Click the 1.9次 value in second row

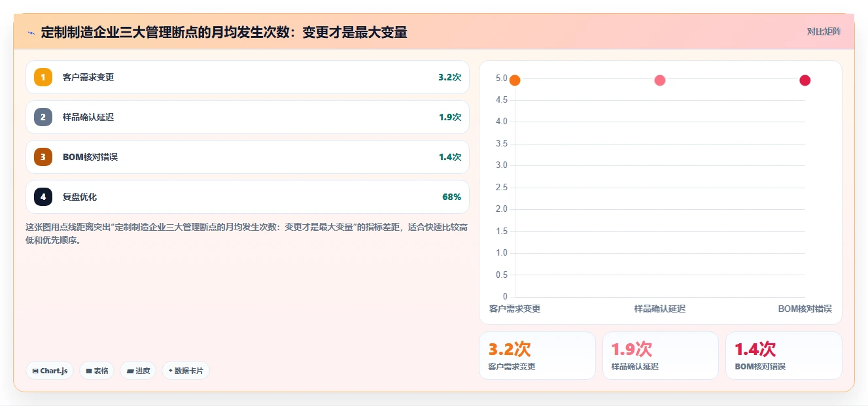point(449,117)
